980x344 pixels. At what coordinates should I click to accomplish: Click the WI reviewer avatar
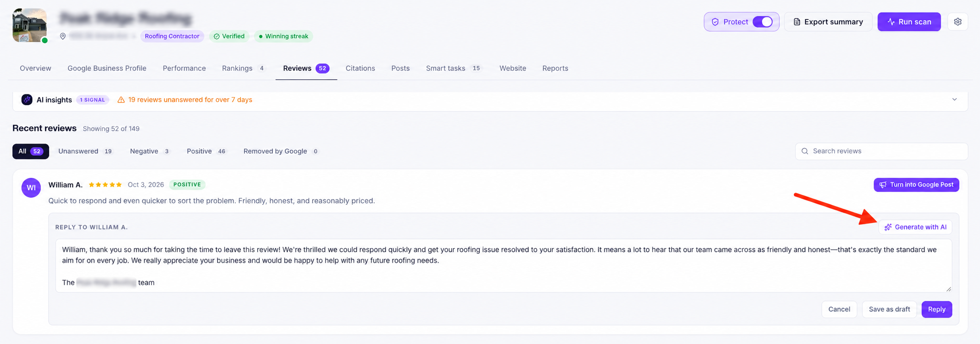point(31,188)
